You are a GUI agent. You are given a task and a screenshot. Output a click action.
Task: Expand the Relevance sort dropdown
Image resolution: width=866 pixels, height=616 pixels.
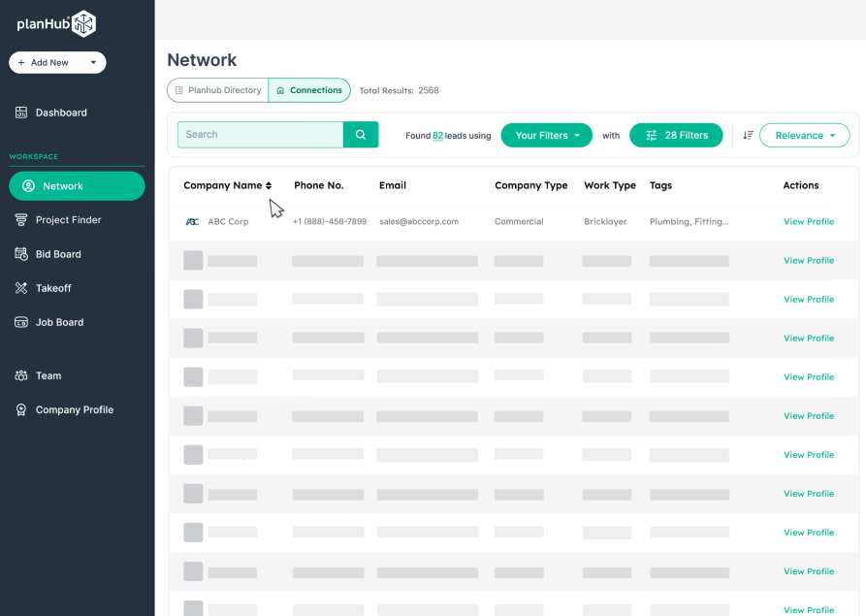click(804, 136)
